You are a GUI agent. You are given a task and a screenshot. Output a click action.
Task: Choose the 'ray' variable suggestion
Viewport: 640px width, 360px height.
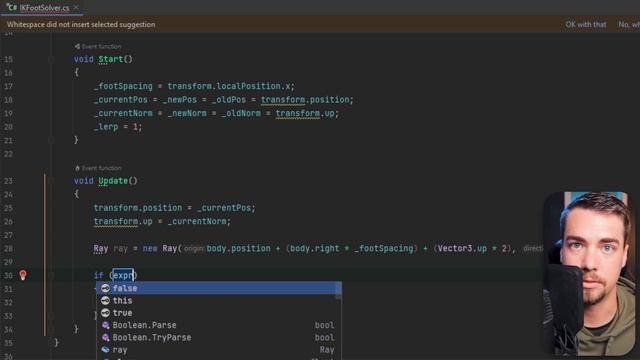[219, 350]
